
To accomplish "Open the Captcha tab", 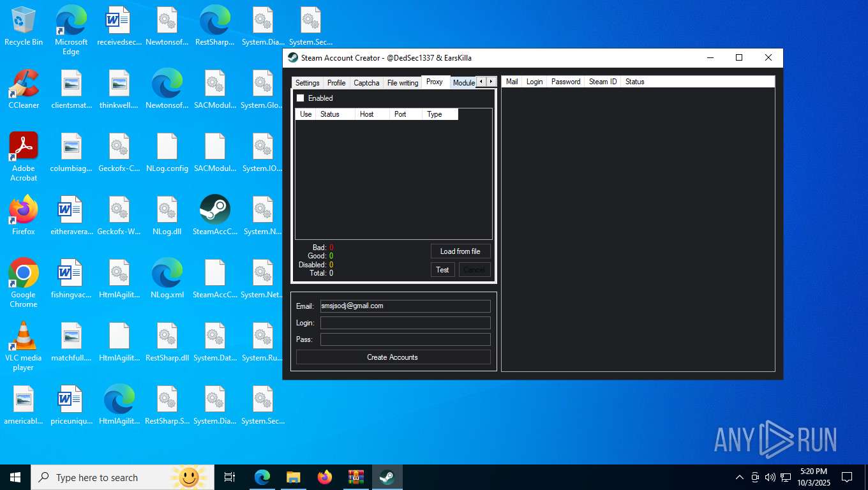I will click(366, 83).
